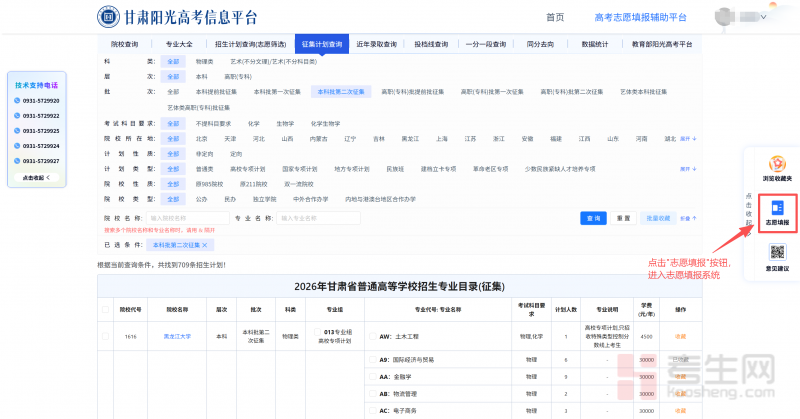Screen dimensions: 800x419
Task: Go to 首页 in top navigation
Action: pos(555,17)
